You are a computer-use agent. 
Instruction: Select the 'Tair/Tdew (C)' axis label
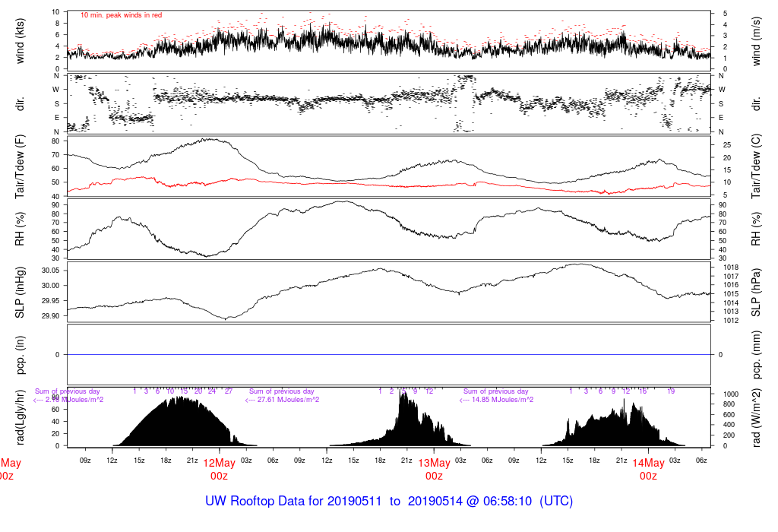(x=756, y=166)
